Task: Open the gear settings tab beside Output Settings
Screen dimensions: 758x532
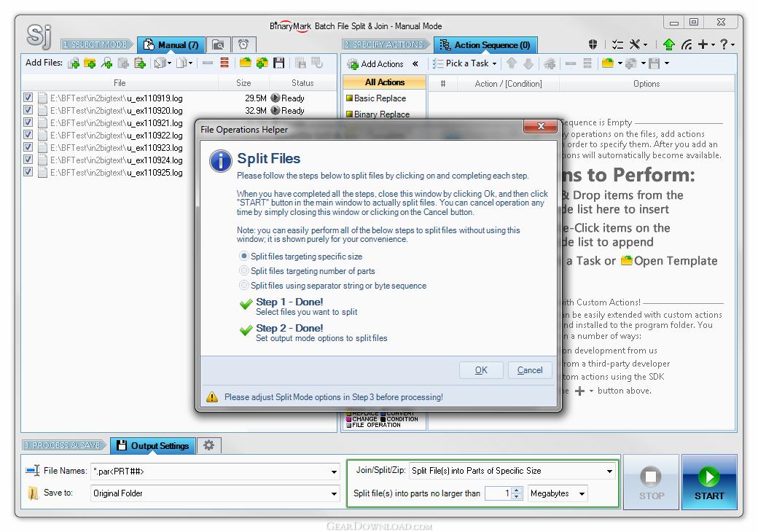Action: [209, 445]
